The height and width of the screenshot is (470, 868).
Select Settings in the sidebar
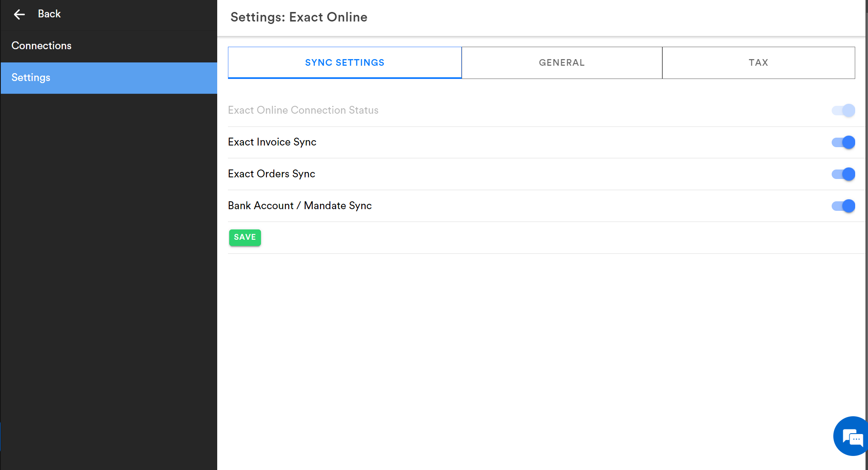pyautogui.click(x=109, y=78)
